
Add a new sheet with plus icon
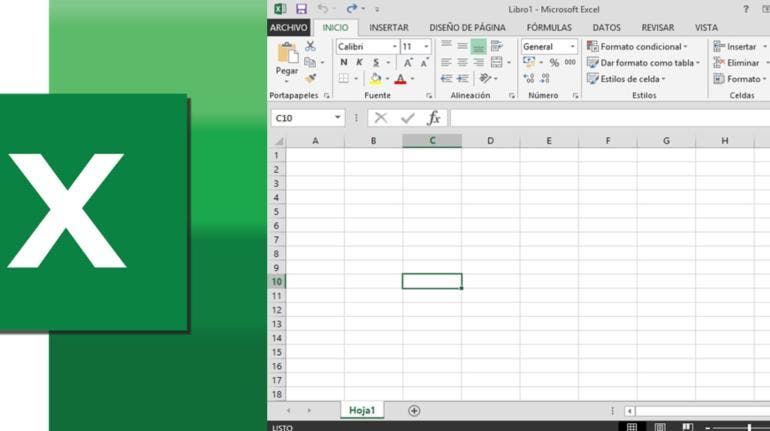414,411
